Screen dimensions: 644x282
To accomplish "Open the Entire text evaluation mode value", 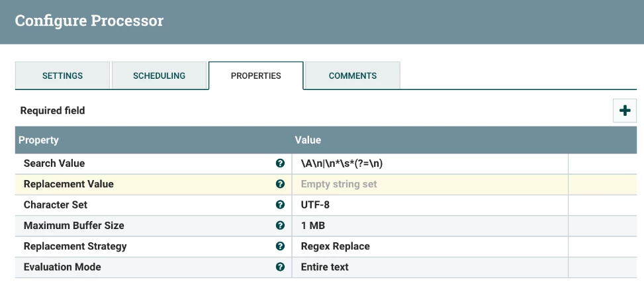I will (x=430, y=267).
